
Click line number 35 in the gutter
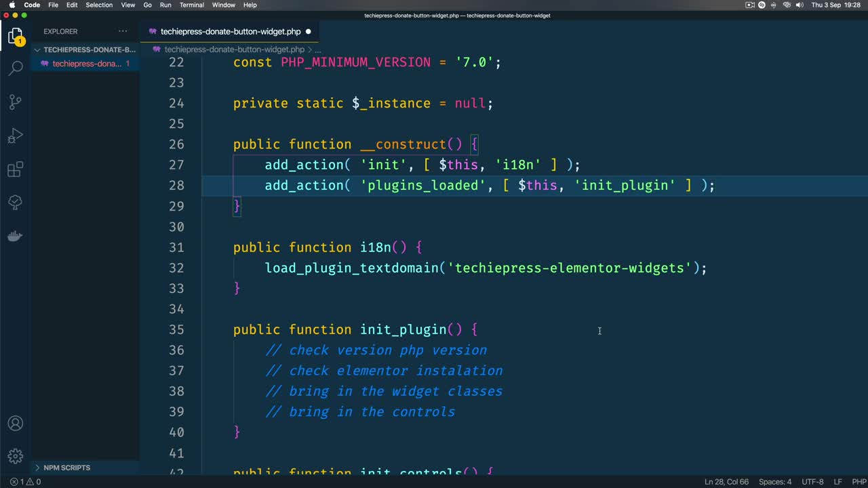(176, 330)
